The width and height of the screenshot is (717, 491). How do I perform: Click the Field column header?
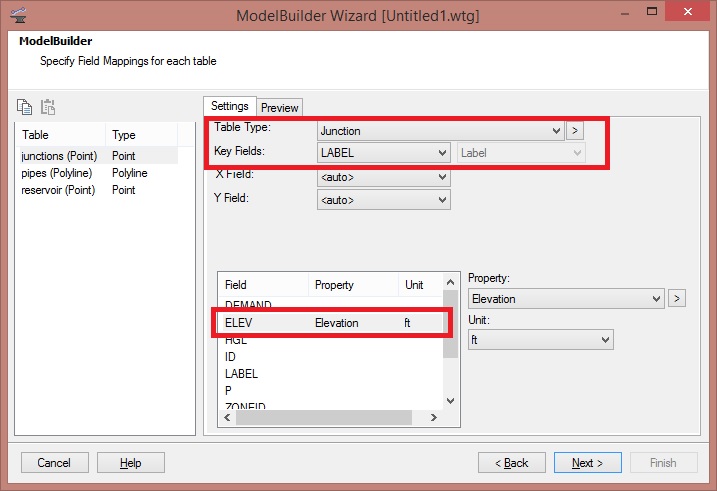(x=264, y=285)
